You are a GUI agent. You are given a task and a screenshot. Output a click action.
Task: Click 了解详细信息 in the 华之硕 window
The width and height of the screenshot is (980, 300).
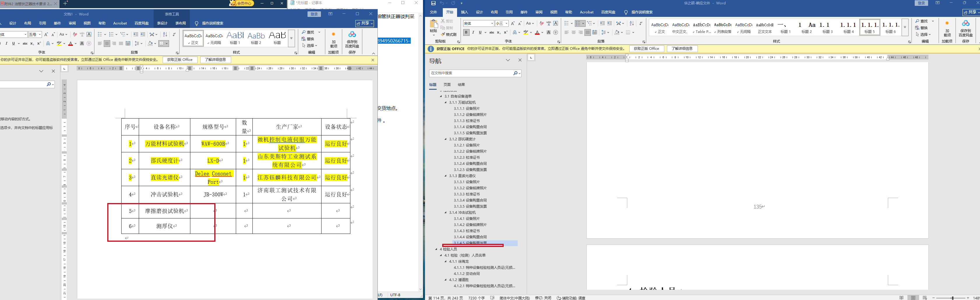coord(682,49)
